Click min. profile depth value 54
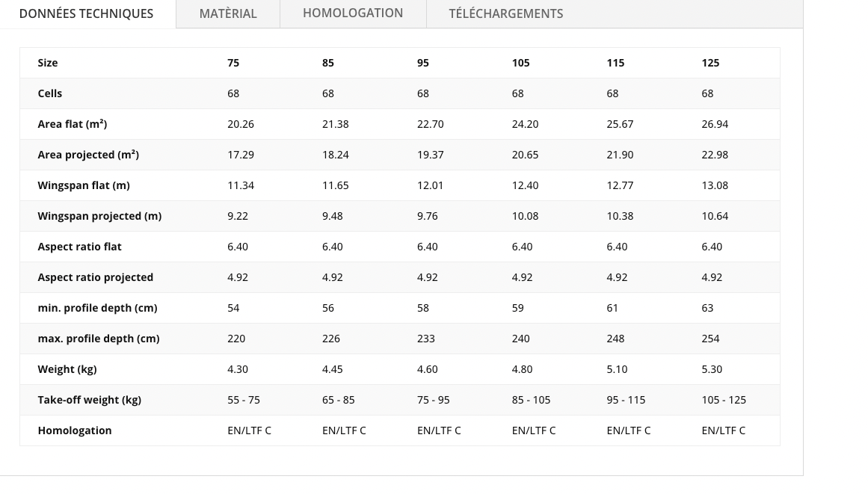 233,308
